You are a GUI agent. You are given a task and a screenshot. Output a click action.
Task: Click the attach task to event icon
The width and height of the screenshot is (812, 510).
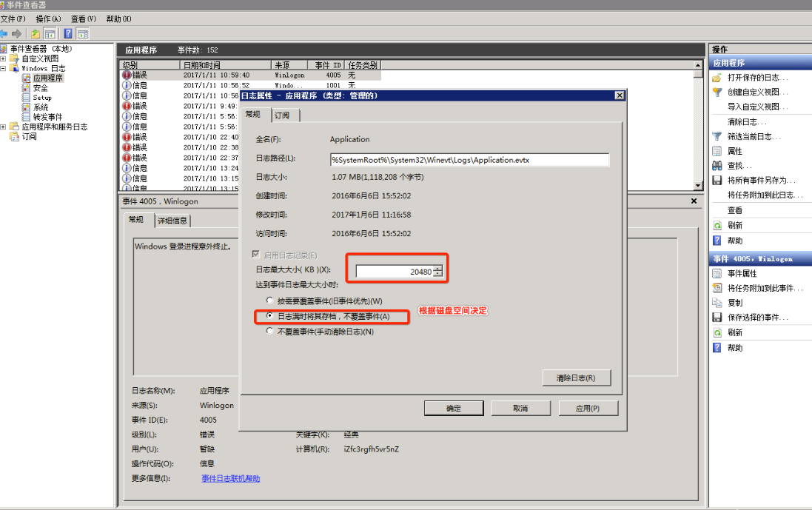[x=717, y=288]
